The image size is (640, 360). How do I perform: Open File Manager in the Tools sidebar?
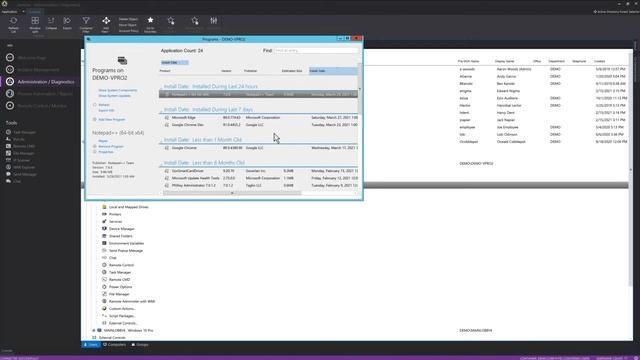tap(20, 153)
